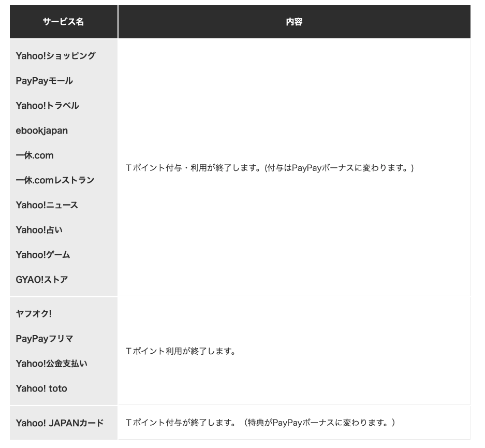Viewport: 485px width, 448px height.
Task: Click the Tポイント利用が終了します description cell
Action: tap(182, 350)
